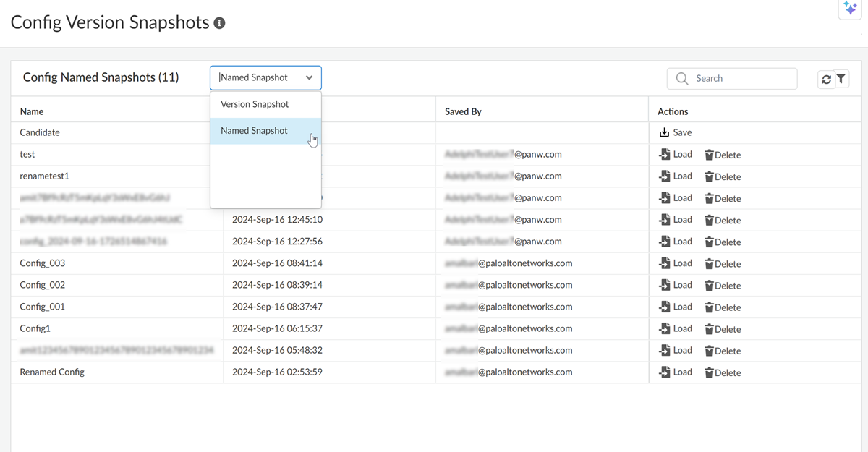Click Delete trash icon for Config_002

pos(709,286)
